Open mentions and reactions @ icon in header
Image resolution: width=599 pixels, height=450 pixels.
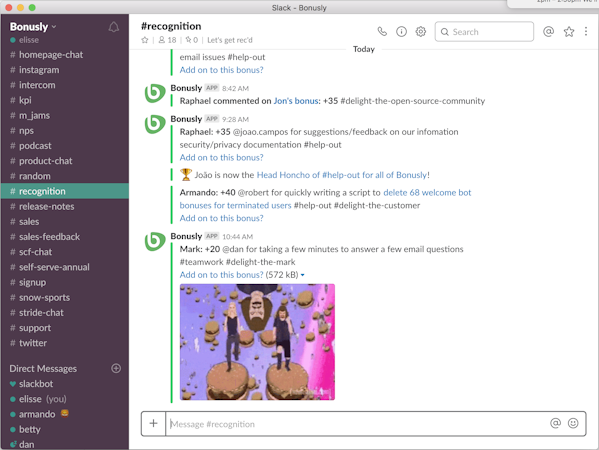[548, 31]
